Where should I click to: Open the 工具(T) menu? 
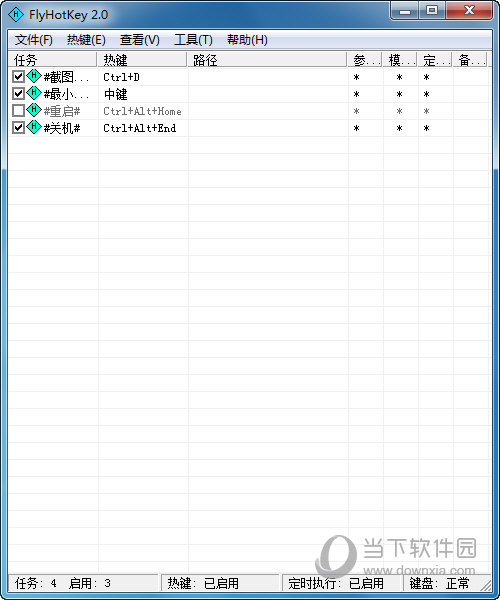coord(193,40)
